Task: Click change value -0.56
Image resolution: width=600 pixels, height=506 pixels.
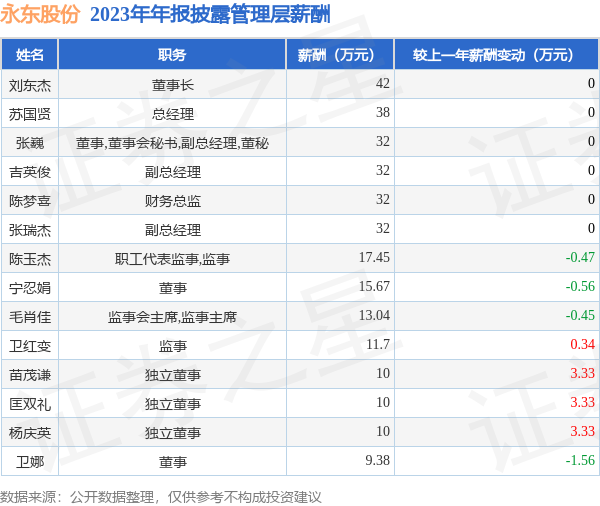Action: click(580, 286)
